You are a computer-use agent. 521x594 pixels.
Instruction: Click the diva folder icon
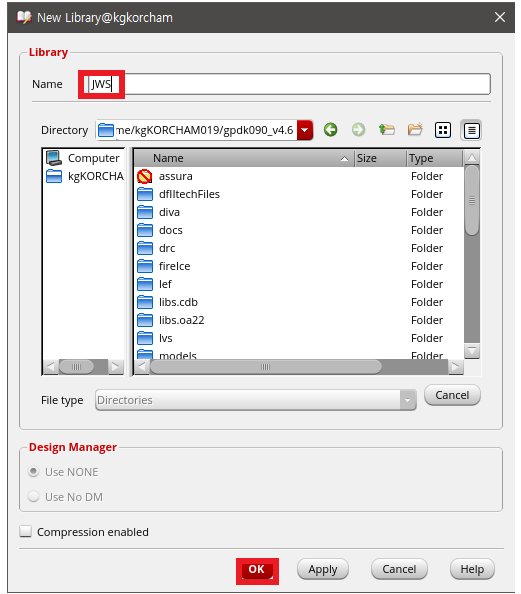tap(145, 213)
